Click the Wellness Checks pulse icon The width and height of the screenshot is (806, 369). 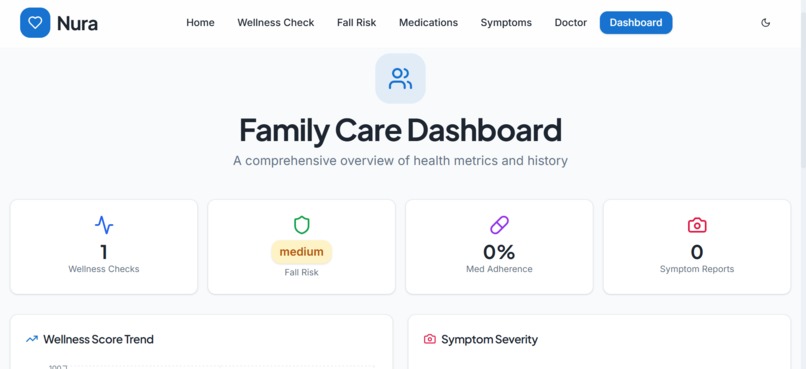click(104, 225)
